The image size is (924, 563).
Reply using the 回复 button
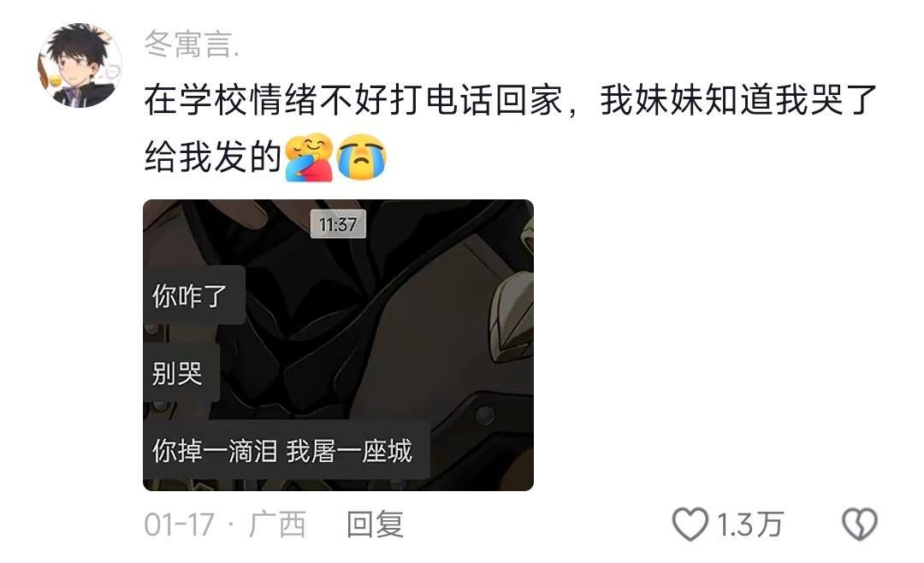[376, 524]
